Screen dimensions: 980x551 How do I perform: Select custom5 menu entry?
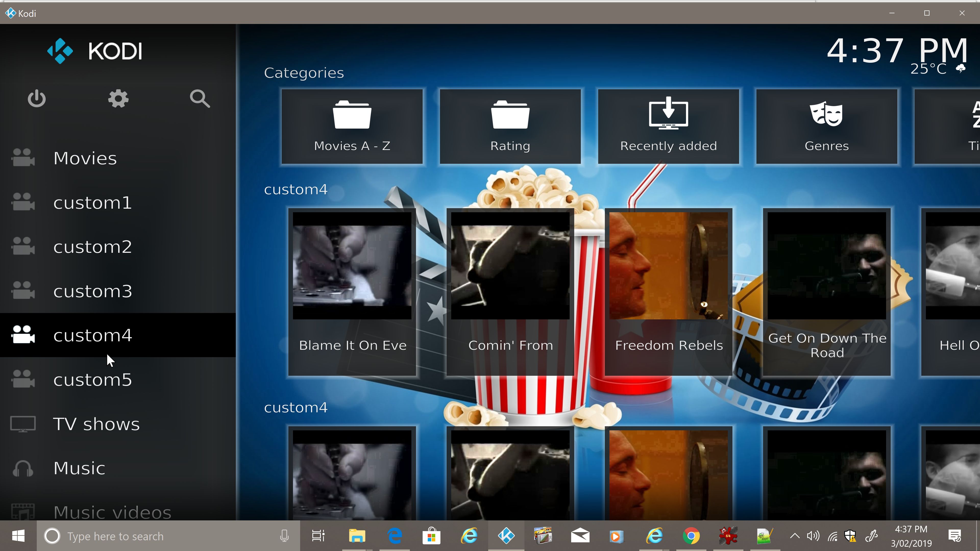click(118, 380)
